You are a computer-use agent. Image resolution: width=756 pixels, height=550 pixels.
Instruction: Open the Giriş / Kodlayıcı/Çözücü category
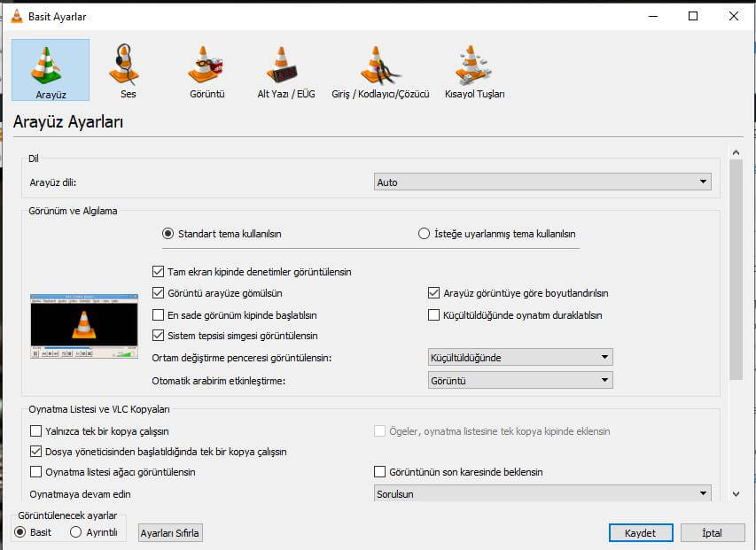click(x=380, y=70)
